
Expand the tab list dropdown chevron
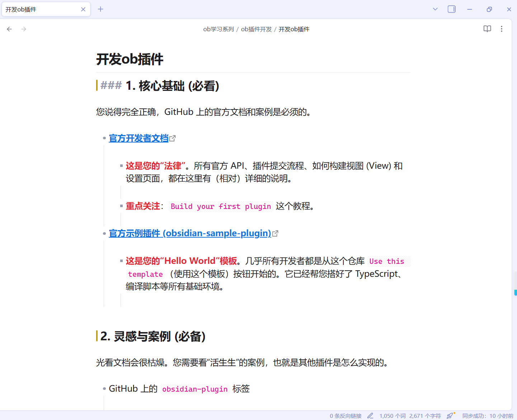[x=435, y=9]
